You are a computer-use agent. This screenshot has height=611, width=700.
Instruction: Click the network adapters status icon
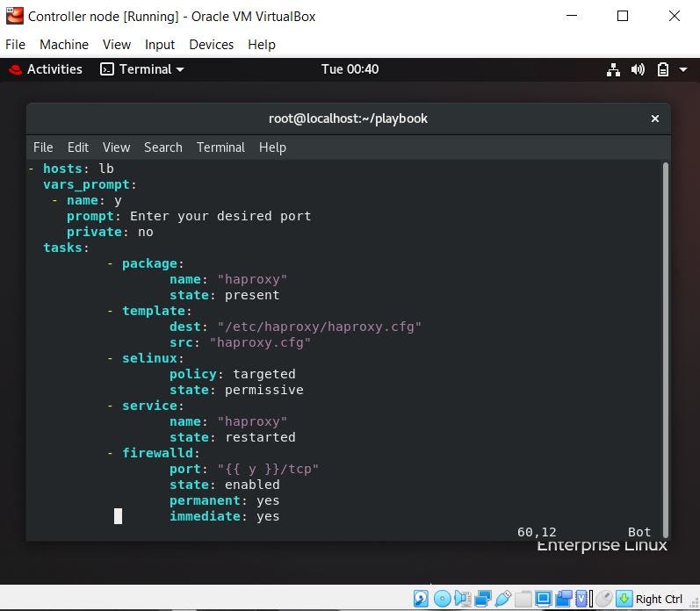point(483,599)
